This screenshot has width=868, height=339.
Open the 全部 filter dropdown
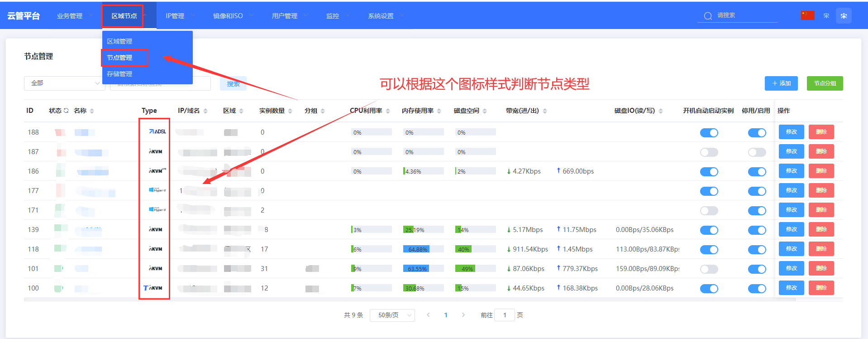pyautogui.click(x=65, y=83)
